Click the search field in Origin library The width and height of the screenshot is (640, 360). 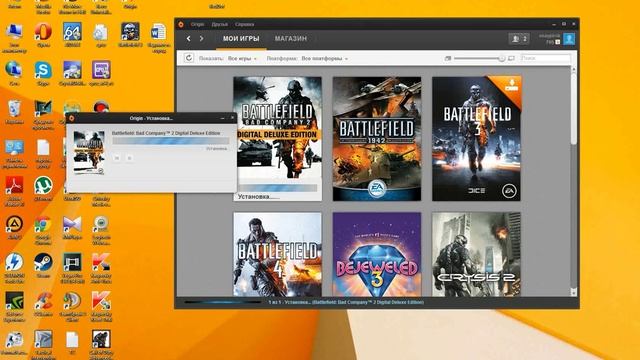[545, 58]
